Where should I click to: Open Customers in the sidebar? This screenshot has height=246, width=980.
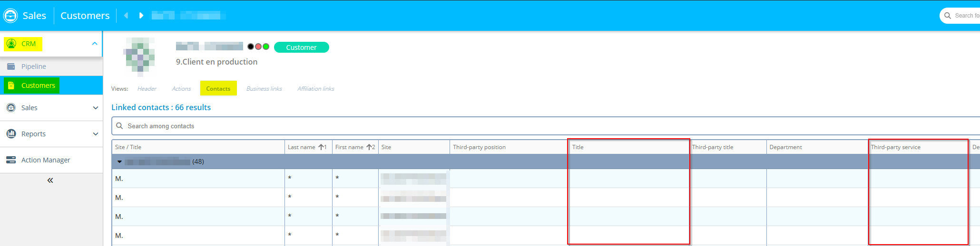pyautogui.click(x=38, y=85)
